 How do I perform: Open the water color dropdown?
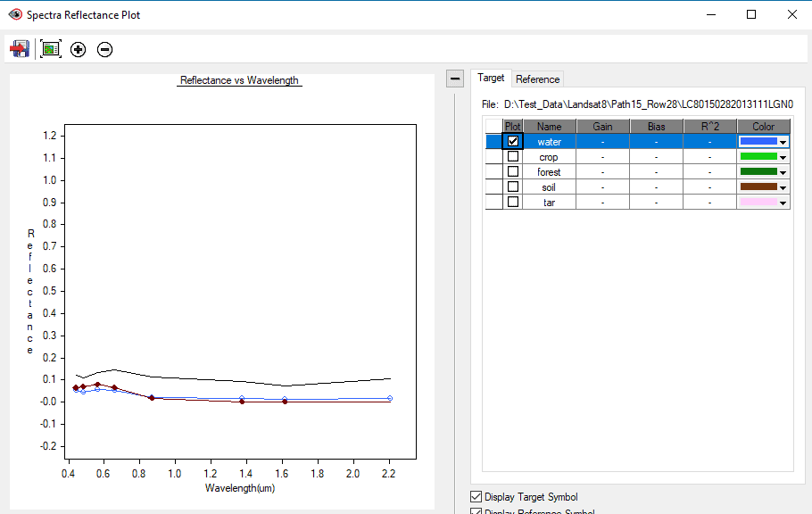click(783, 142)
